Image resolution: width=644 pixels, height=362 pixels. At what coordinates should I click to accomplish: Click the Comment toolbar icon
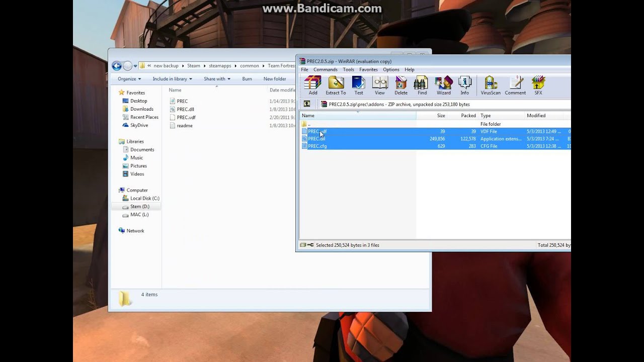(515, 85)
